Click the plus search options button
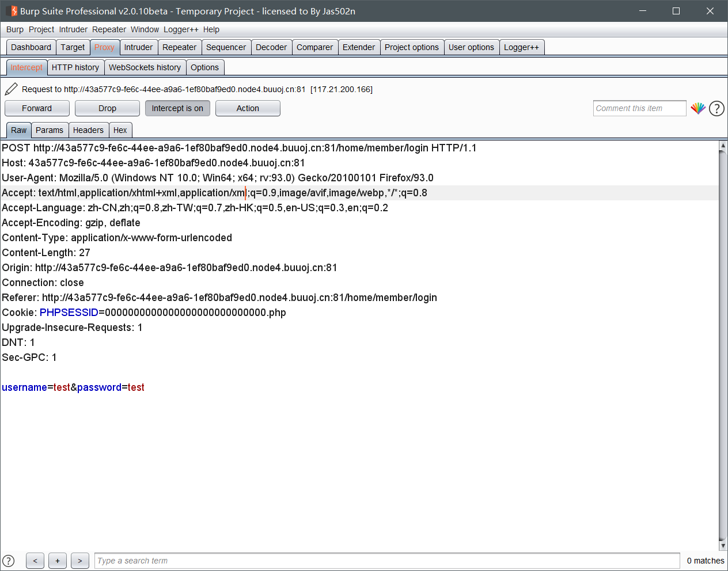 (58, 561)
